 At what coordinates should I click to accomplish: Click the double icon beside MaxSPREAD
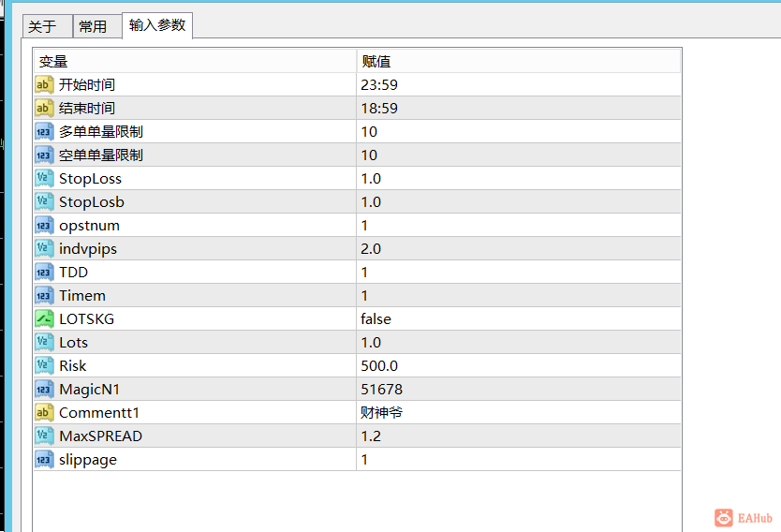point(44,436)
